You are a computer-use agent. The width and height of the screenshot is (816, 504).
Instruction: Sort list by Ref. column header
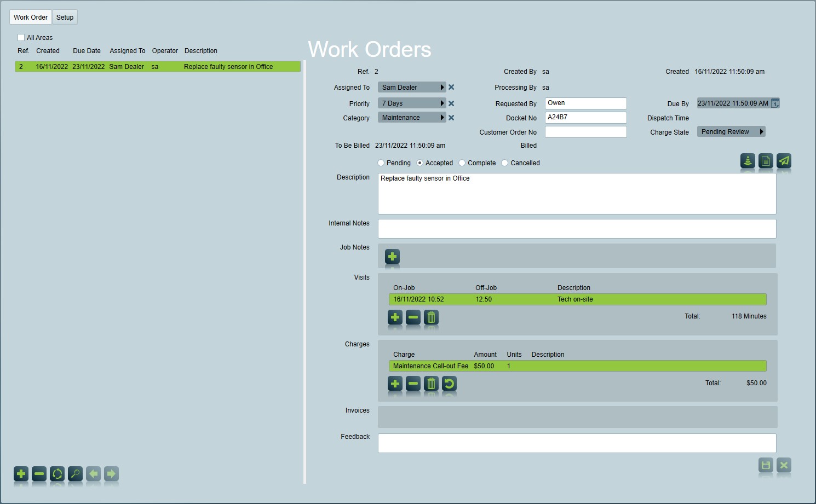(24, 51)
